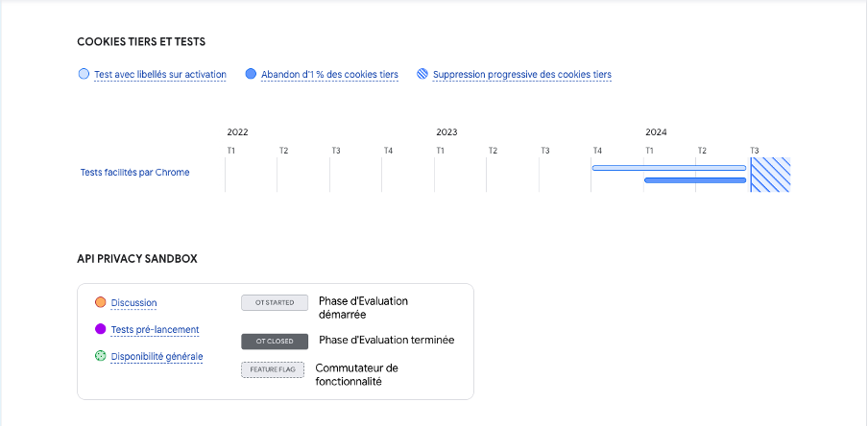The height and width of the screenshot is (426, 868).
Task: Open Suppression progressive des cookies tiers link
Action: 521,75
